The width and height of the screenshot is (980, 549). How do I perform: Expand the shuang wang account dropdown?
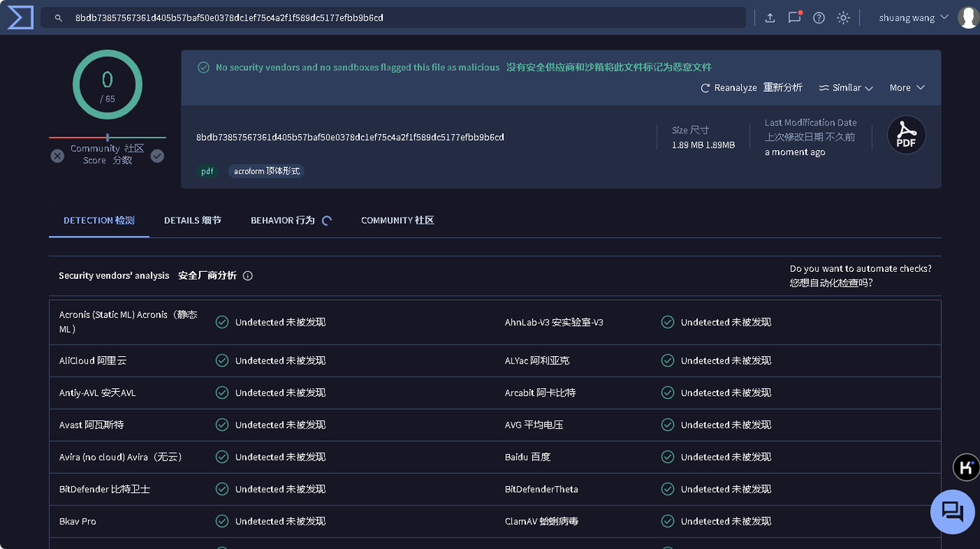click(x=913, y=18)
